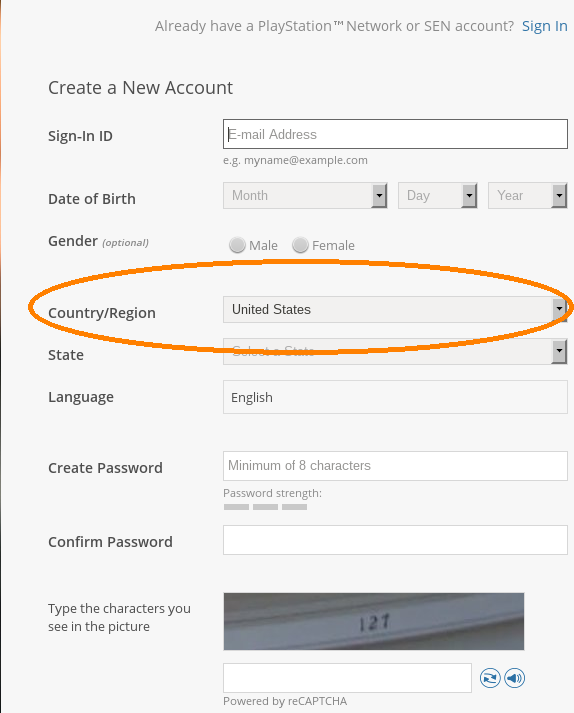Click the Confirm Password field
Screen dimensions: 574x713
click(395, 540)
